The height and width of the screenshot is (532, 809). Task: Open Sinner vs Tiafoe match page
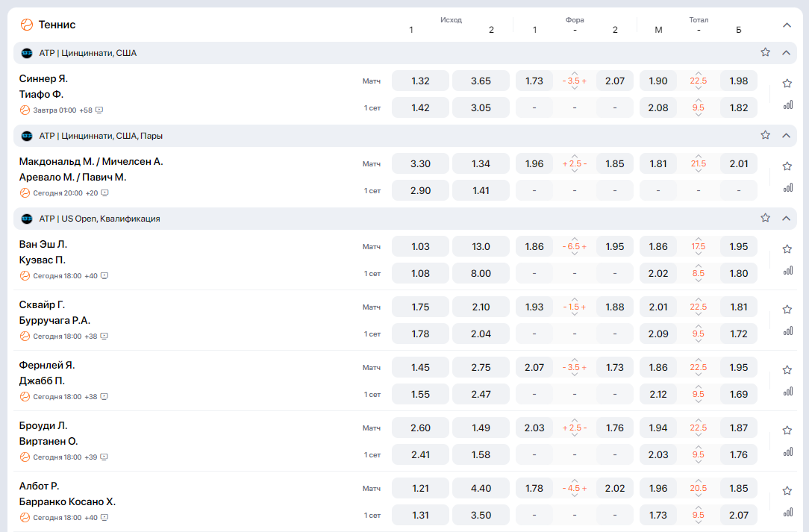click(x=45, y=86)
